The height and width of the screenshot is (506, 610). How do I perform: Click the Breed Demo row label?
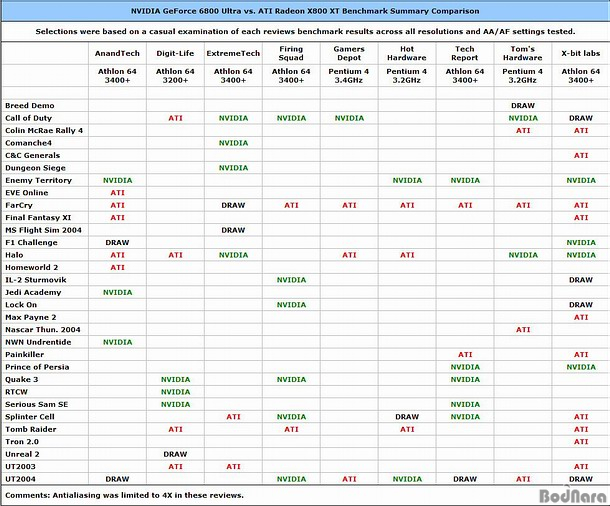30,105
